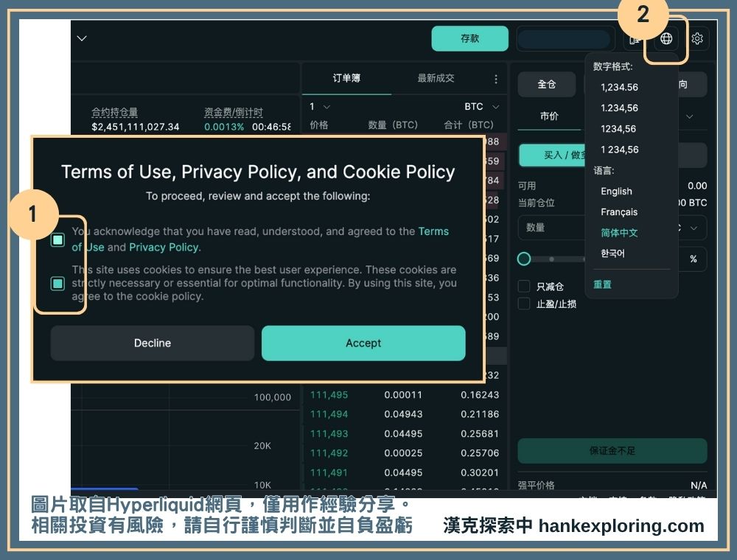737x560 pixels.
Task: Check the Terms of Use acknowledgment checkbox
Action: point(57,239)
